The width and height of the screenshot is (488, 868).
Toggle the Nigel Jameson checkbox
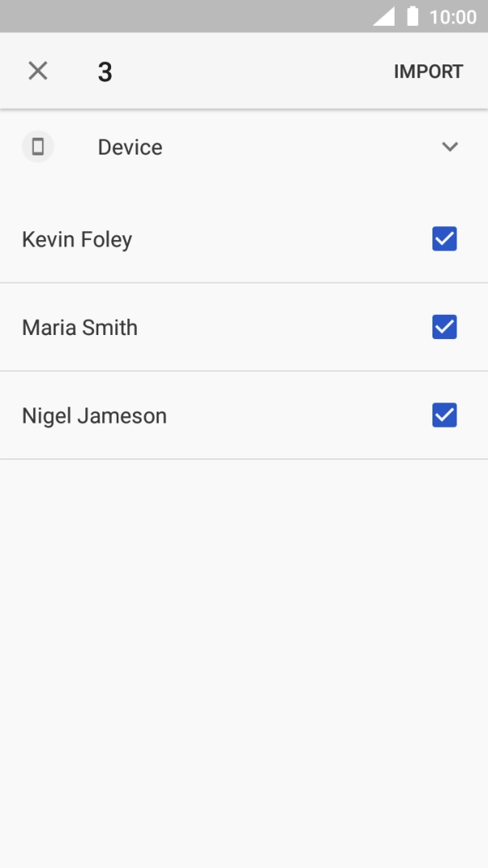click(x=445, y=415)
